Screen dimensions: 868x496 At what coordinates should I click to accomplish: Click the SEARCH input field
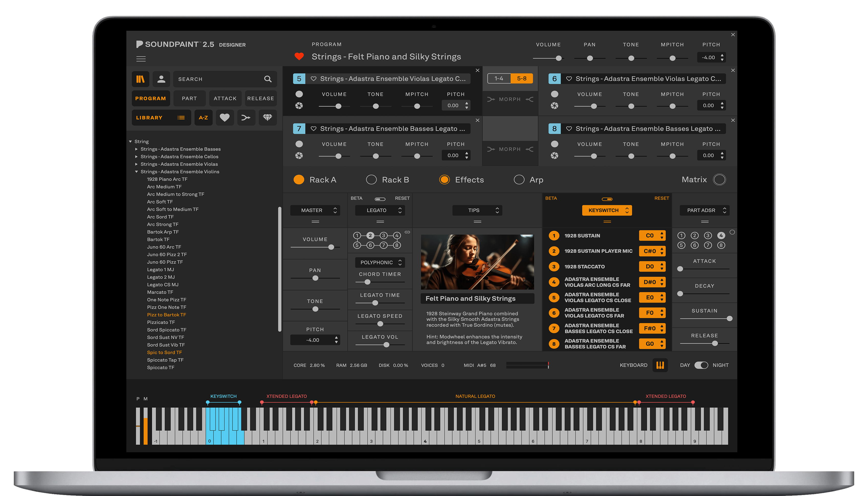click(x=225, y=79)
